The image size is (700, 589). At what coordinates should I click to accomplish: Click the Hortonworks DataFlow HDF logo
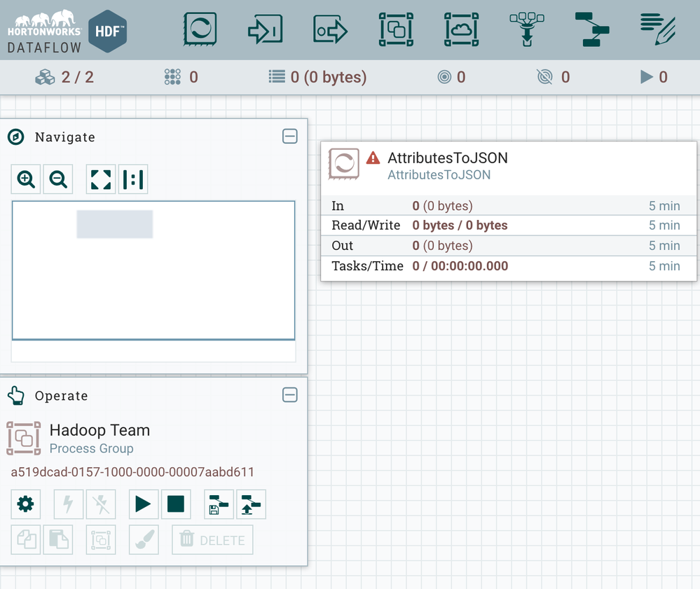67,32
